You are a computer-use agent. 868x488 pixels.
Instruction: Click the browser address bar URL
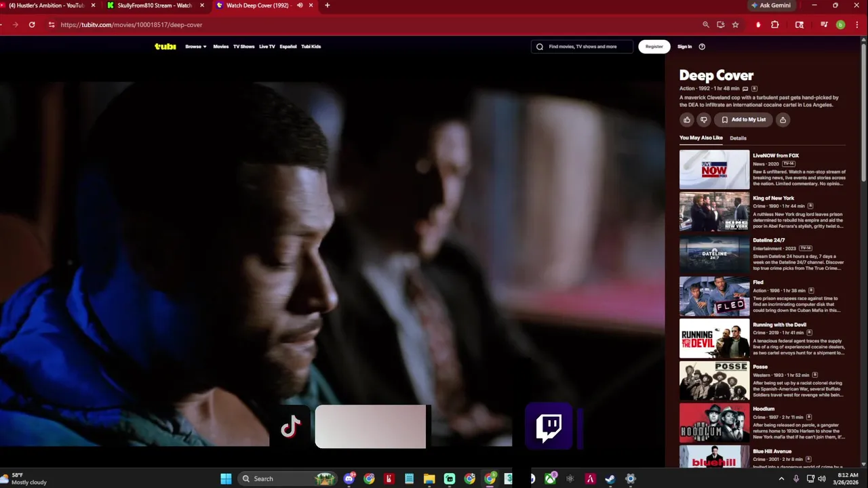[x=131, y=24]
